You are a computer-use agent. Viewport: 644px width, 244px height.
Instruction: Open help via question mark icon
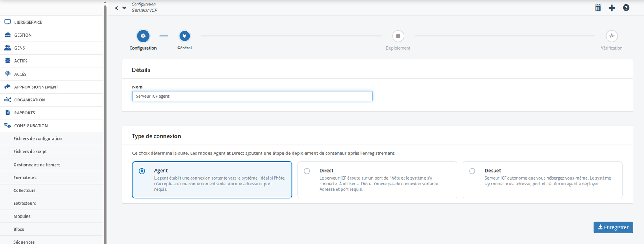point(626,8)
